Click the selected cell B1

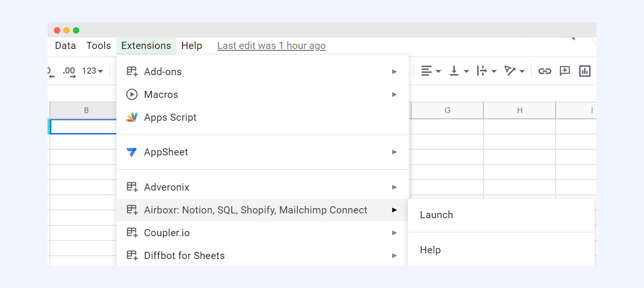(83, 126)
